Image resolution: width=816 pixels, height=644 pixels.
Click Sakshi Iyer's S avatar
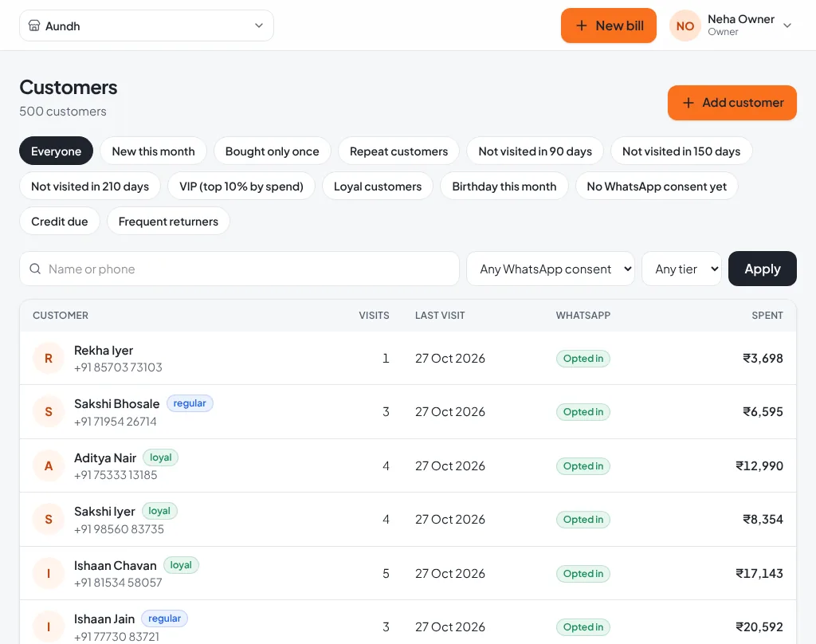[x=49, y=519]
